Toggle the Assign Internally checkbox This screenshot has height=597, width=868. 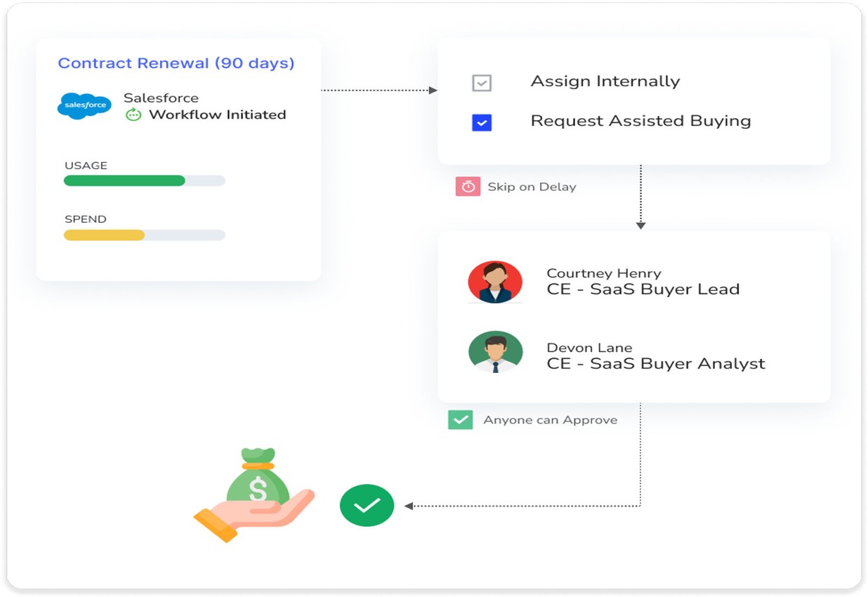coord(482,83)
